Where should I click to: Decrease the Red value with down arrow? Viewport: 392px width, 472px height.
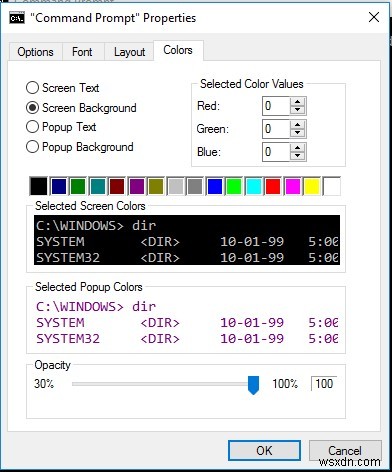click(298, 110)
